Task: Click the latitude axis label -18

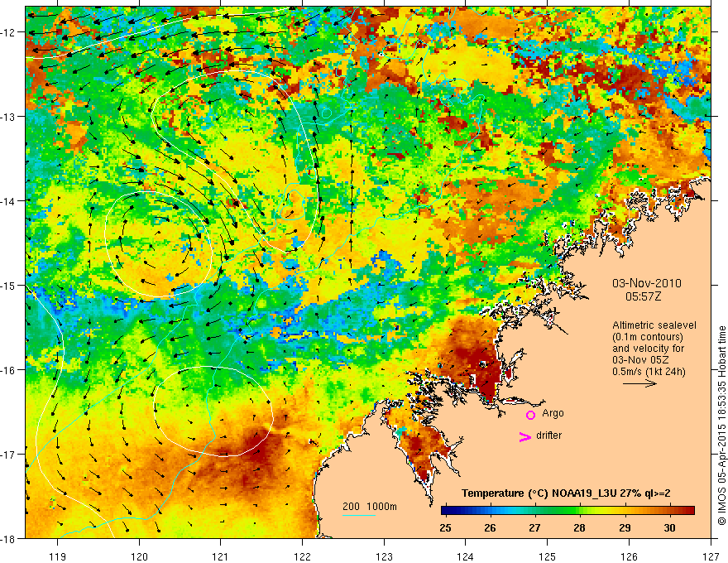Action: (x=9, y=539)
